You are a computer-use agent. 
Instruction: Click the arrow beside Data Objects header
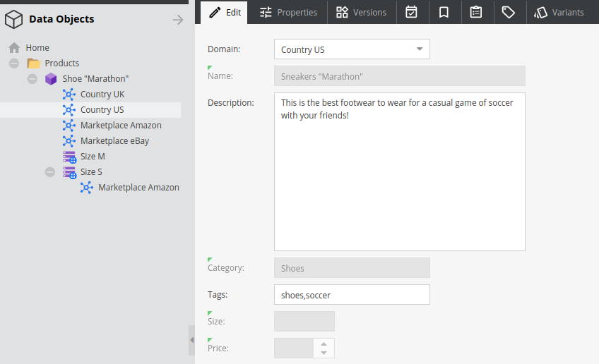pos(177,20)
